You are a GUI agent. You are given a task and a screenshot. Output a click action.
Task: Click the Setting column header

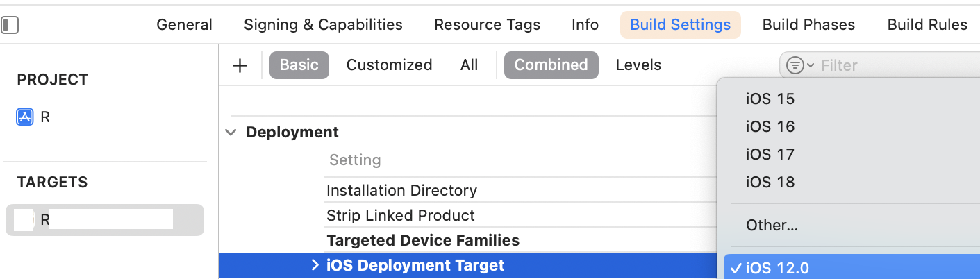pyautogui.click(x=355, y=160)
